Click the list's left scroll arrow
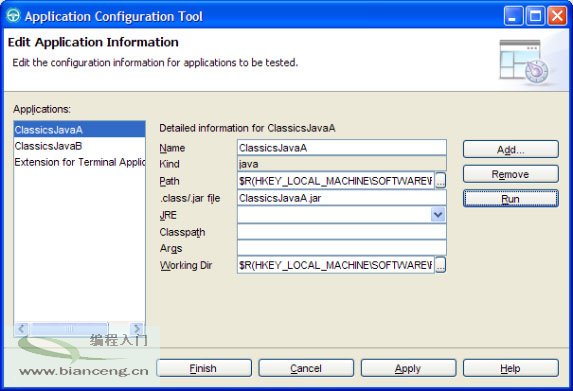This screenshot has height=391, width=573. click(x=22, y=329)
